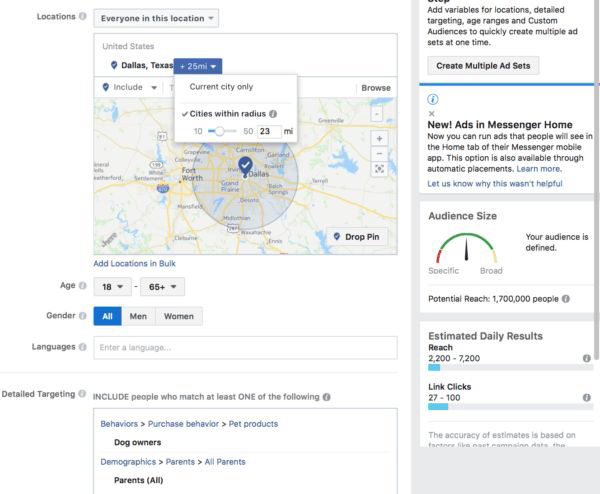Dismiss the Messenger Home ads notice
This screenshot has width=600, height=494.
point(432,113)
